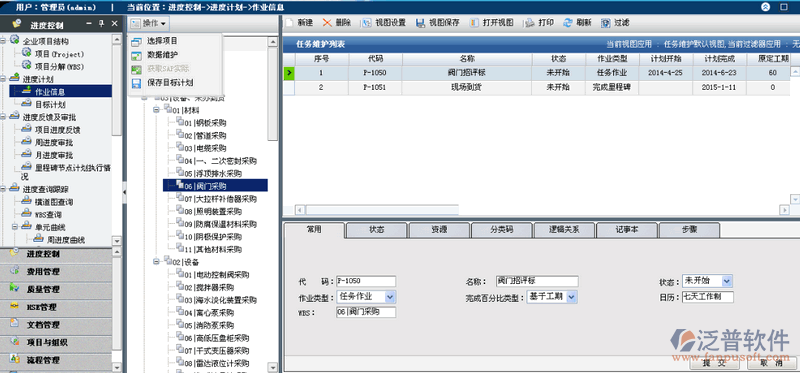
Task: Click the 新建 (New) toolbar icon
Action: 289,23
